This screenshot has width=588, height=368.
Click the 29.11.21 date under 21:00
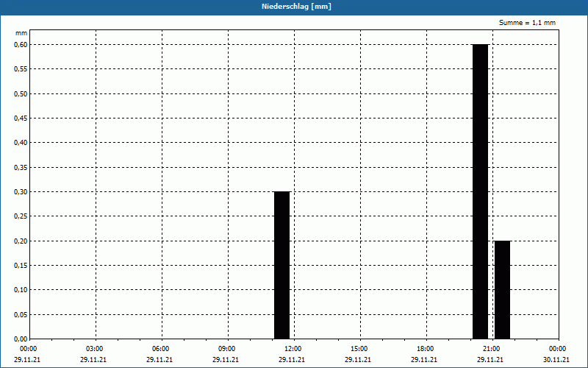tap(490, 360)
